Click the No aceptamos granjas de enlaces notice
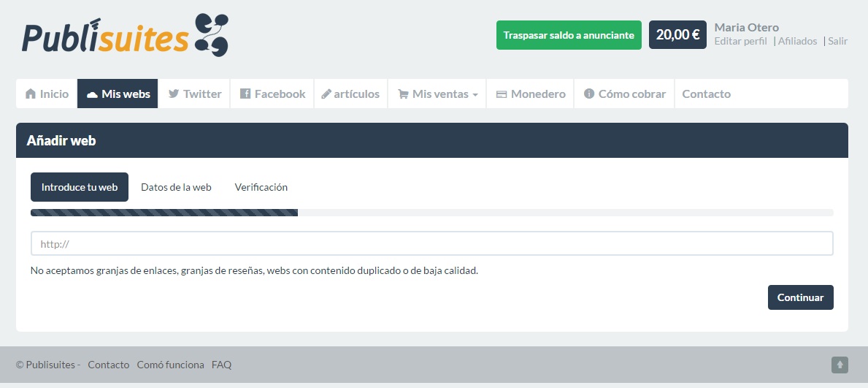Screen dimensions: 868x388 (x=254, y=271)
